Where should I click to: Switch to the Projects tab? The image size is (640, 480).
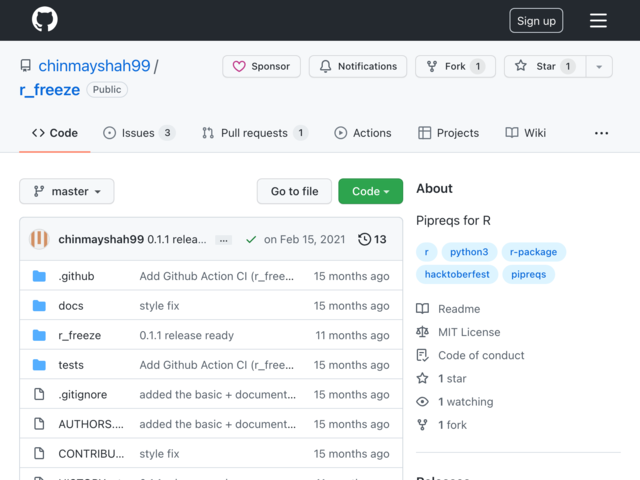click(448, 133)
